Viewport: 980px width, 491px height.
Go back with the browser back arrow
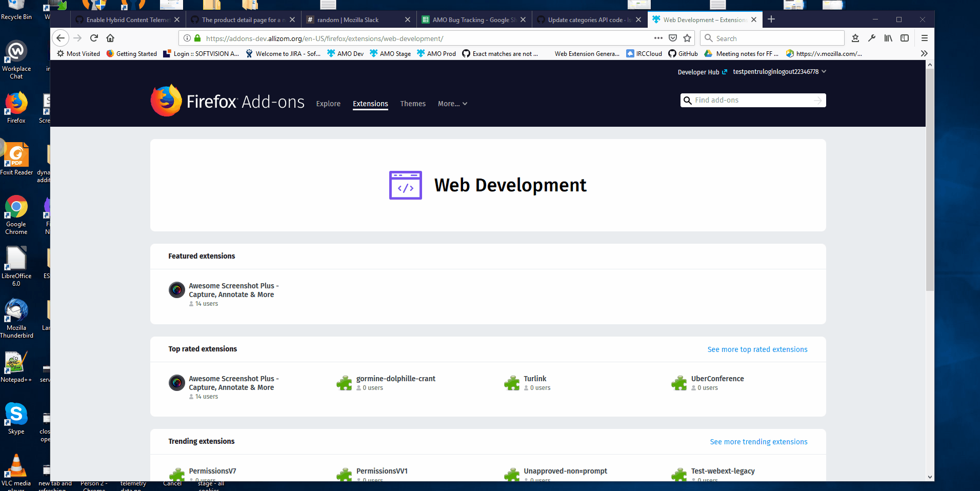tap(61, 38)
